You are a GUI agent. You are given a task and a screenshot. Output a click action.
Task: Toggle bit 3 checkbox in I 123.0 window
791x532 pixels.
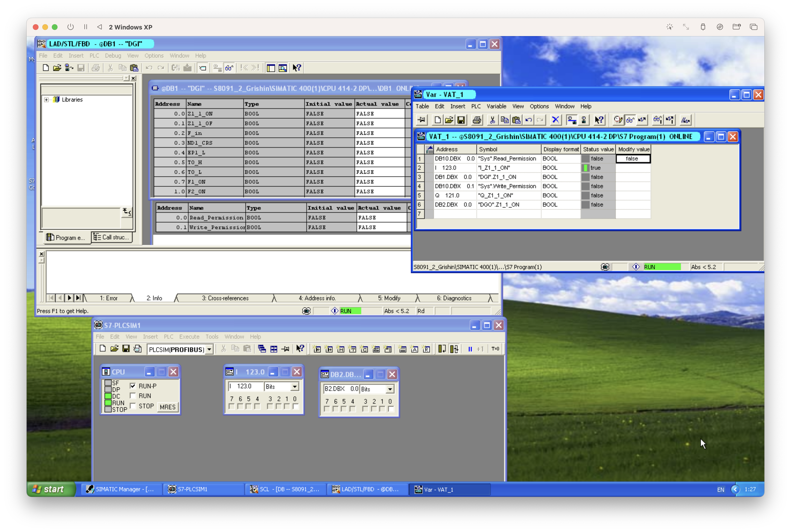(270, 406)
